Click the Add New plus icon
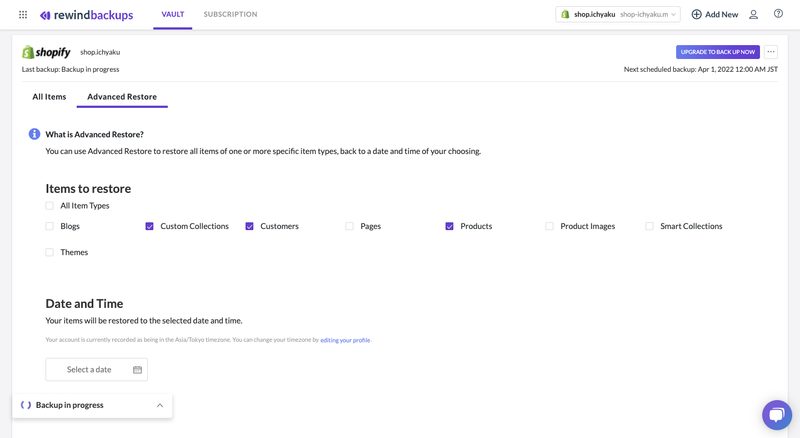The image size is (800, 438). (696, 14)
